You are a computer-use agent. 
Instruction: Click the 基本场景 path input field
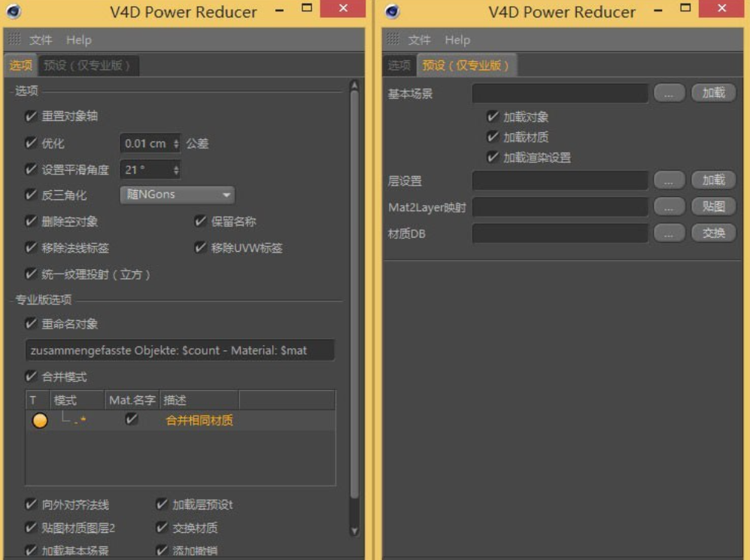pos(560,93)
